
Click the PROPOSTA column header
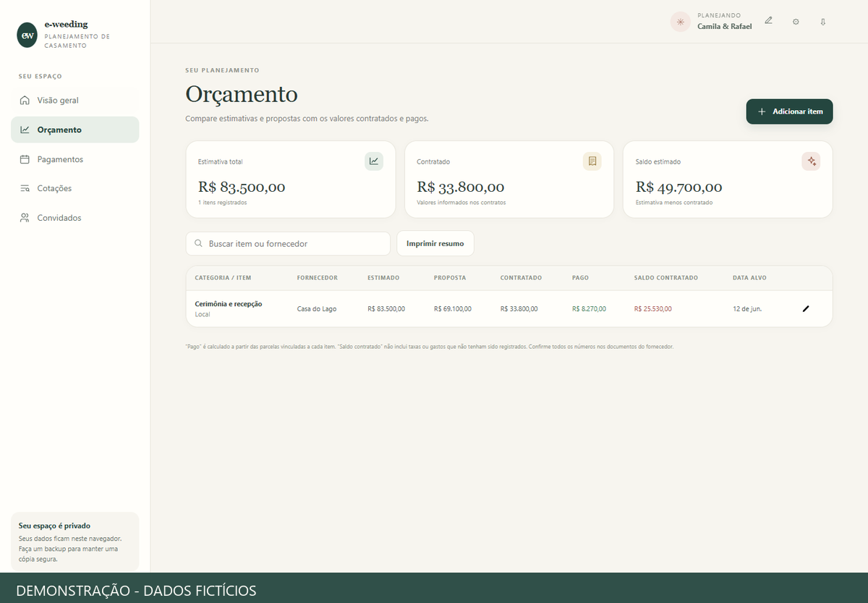pyautogui.click(x=450, y=278)
